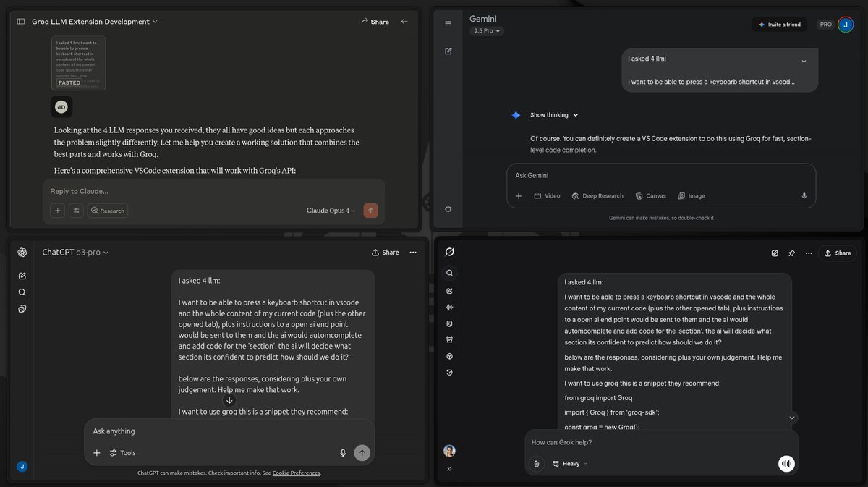Viewport: 868px width, 487px height.
Task: Click the ChatGPT send arrow button
Action: (x=362, y=453)
